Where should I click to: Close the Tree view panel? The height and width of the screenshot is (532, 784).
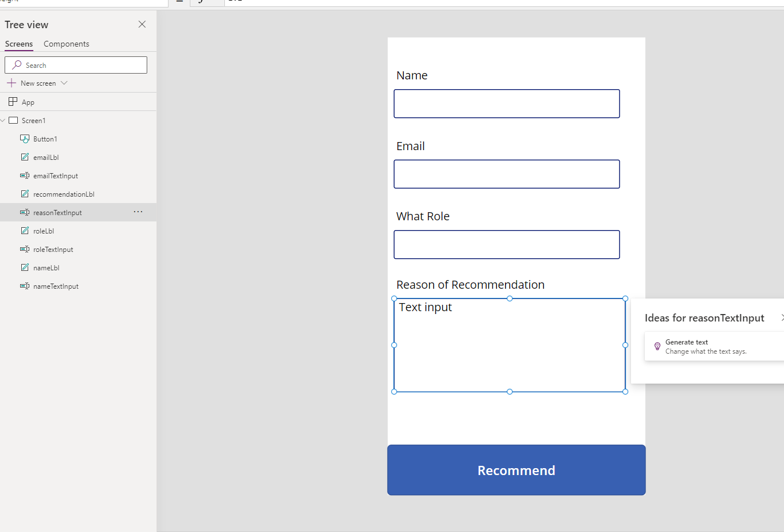142,24
